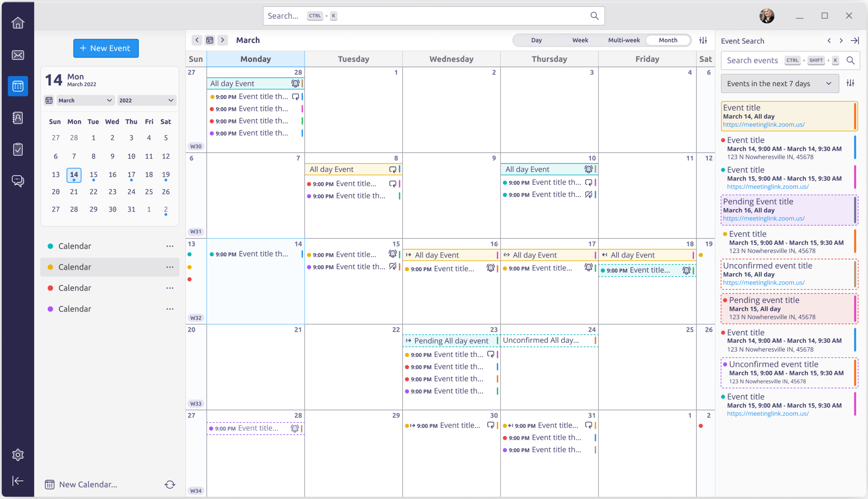
Task: Toggle red Calendar visibility dot
Action: (50, 288)
